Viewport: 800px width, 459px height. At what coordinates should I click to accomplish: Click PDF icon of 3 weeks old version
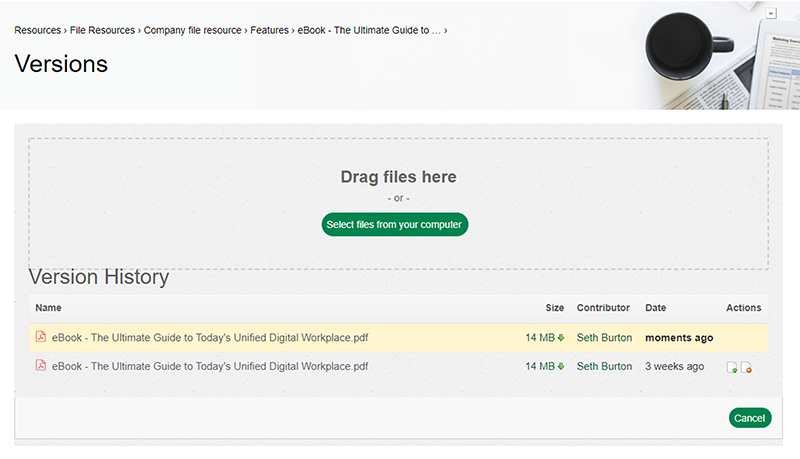click(x=41, y=366)
